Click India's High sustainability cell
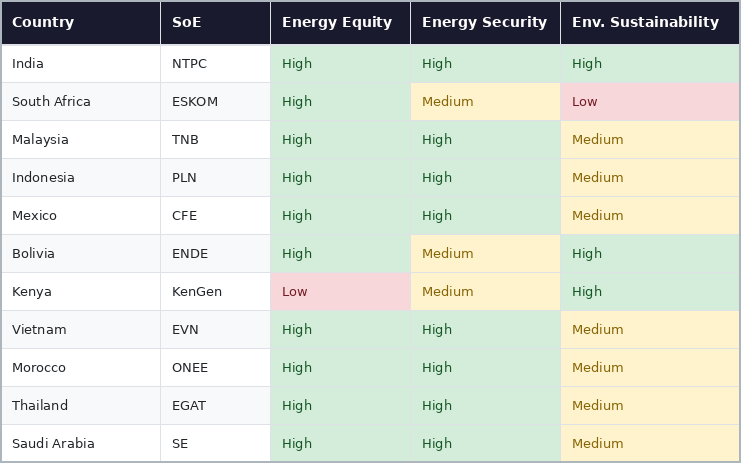741x463 pixels. (650, 64)
